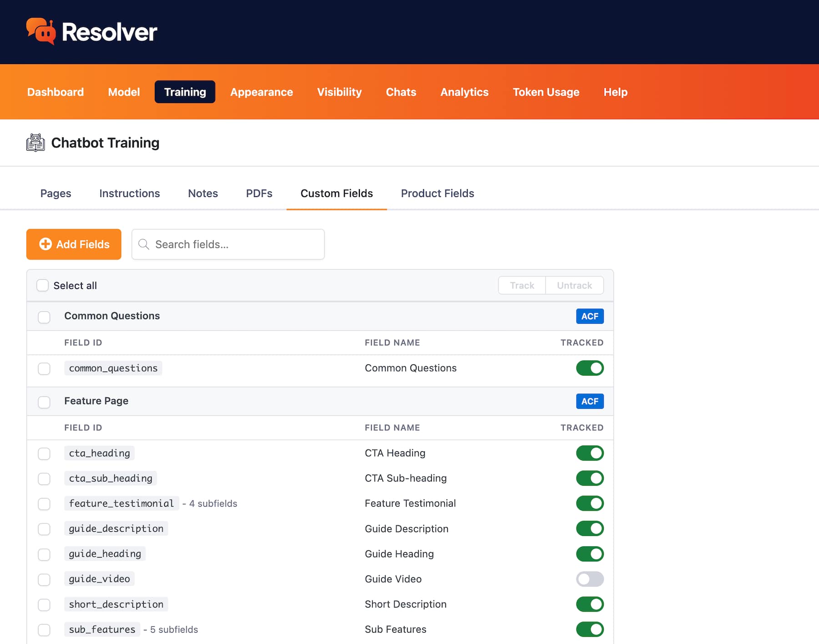This screenshot has height=644, width=819.
Task: Check the short_description row checkbox
Action: 44,604
